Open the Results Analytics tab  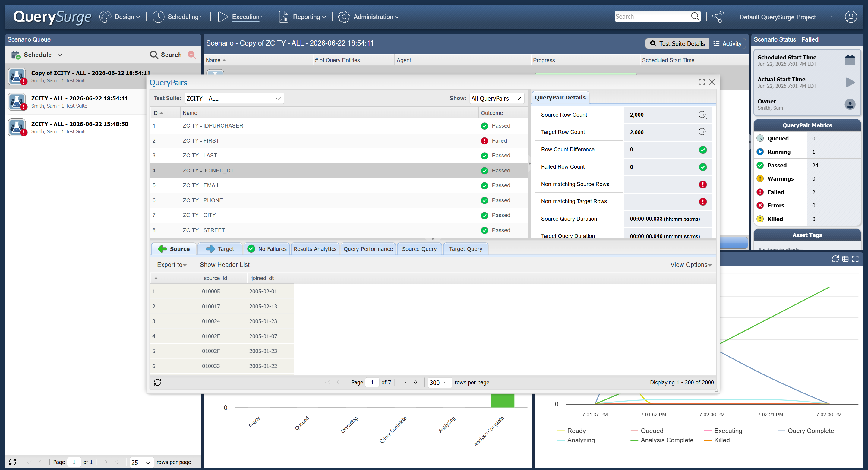point(315,249)
